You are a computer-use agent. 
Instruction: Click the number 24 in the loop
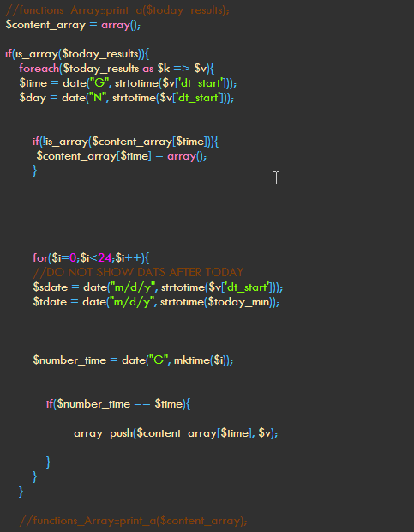tap(105, 258)
